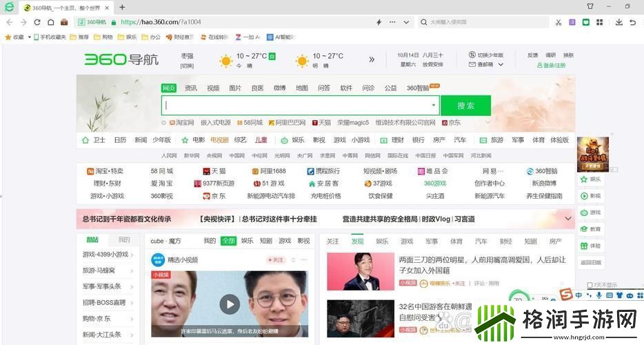Image resolution: width=644 pixels, height=345 pixels.
Task: Close the 360导航 browser tab
Action: point(107,8)
